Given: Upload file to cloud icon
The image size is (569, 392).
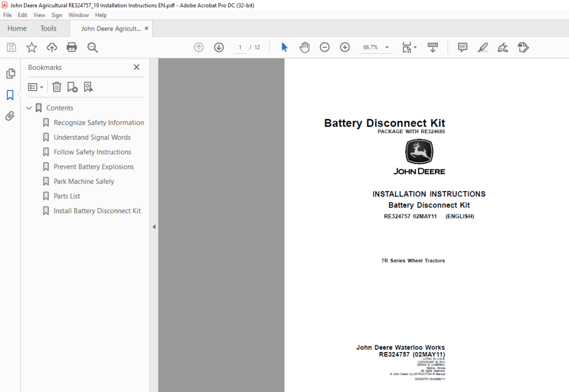Looking at the screenshot, I should click(x=52, y=48).
